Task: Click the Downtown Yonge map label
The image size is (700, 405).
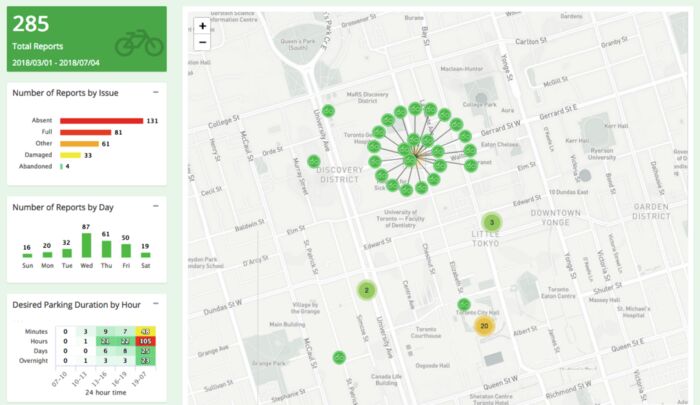Action: coord(555,217)
